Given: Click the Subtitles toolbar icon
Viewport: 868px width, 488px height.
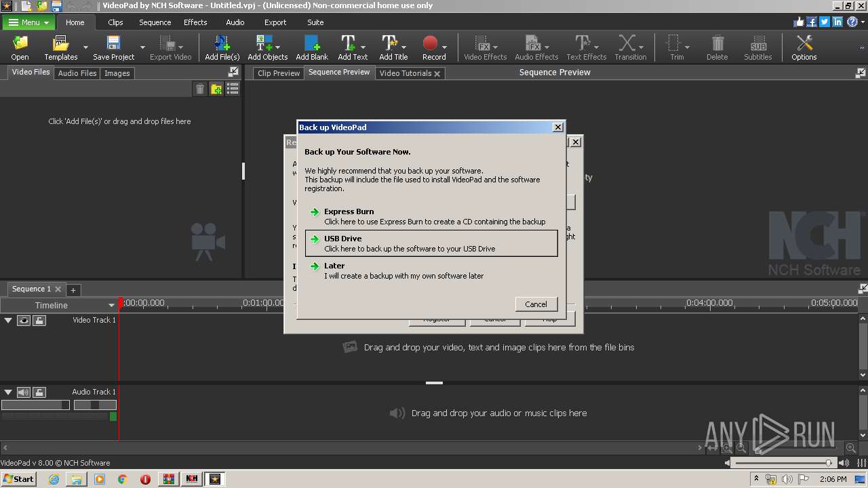Looking at the screenshot, I should pyautogui.click(x=757, y=44).
